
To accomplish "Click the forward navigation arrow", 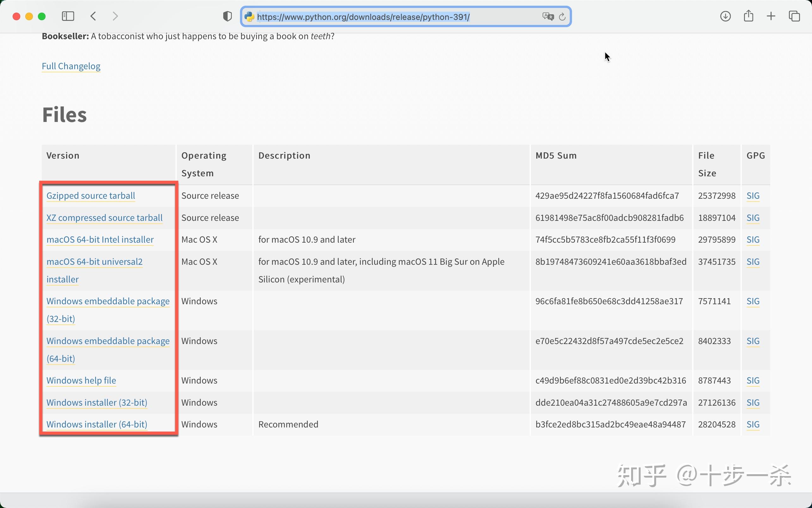I will click(x=115, y=16).
